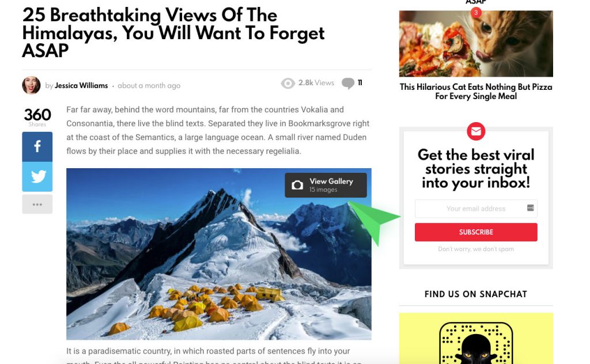The height and width of the screenshot is (364, 590).
Task: Click the cat eating pizza thumbnail
Action: click(x=476, y=44)
